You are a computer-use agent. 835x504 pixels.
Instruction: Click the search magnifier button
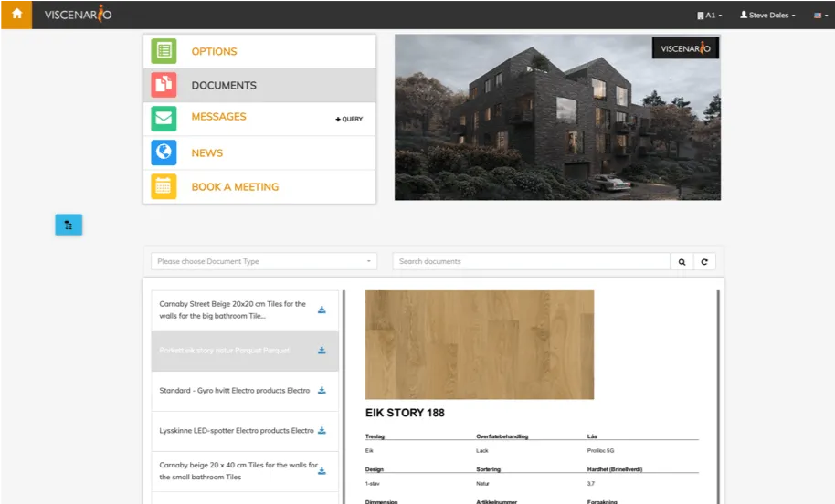click(x=682, y=262)
